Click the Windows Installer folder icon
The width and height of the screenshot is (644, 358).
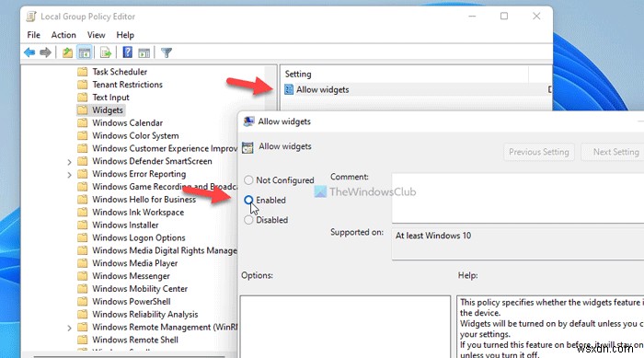coord(83,225)
